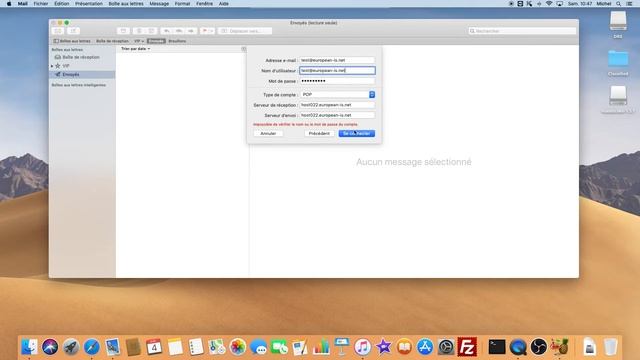Image resolution: width=640 pixels, height=360 pixels.
Task: Click the Delete trash toolbar icon
Action: 139,31
